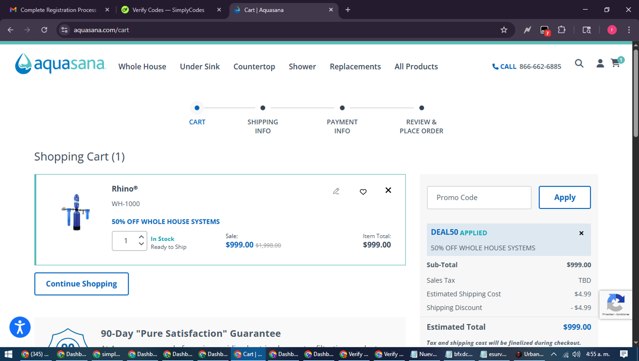Click the quantity field showing 1
This screenshot has width=639, height=361.
pyautogui.click(x=126, y=241)
